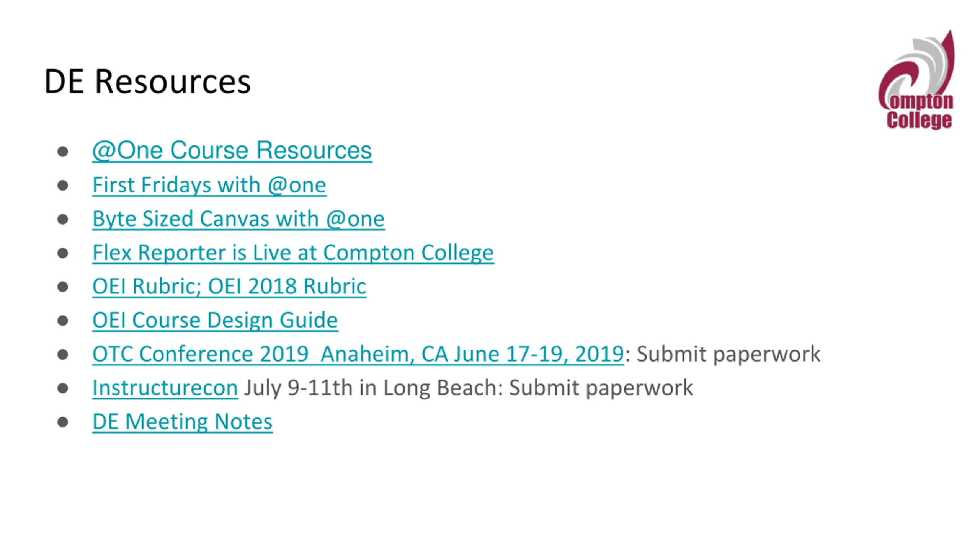
Task: Click bullet point beside @One Course Resources
Action: [63, 152]
